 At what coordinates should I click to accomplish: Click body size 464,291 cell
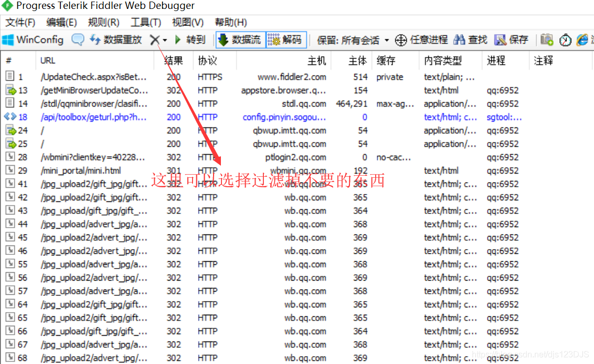pos(352,104)
